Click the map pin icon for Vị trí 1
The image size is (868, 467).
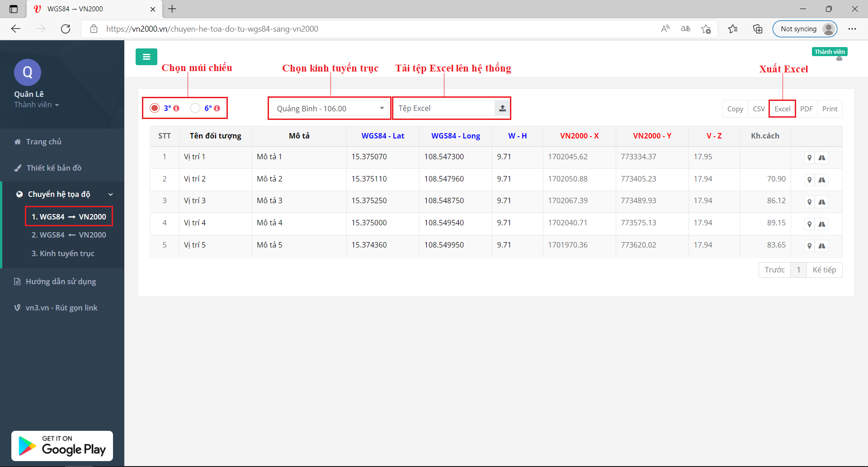(810, 158)
